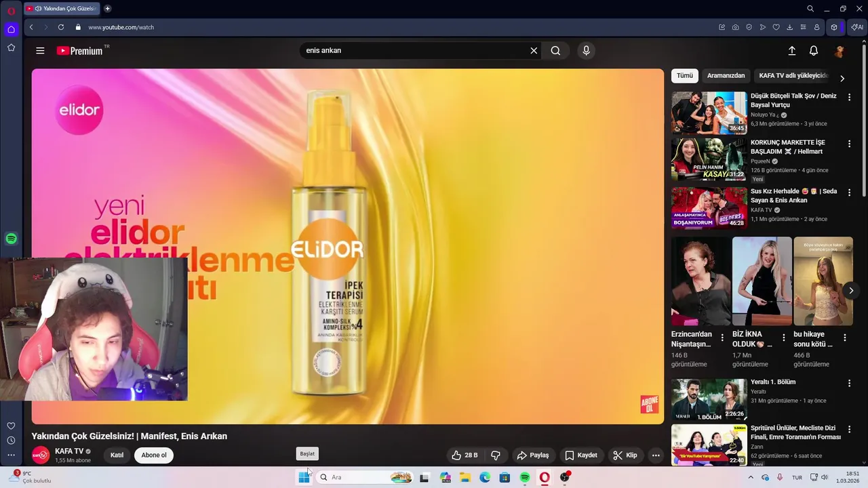
Task: Open Spotify from the Windows taskbar
Action: [525, 478]
